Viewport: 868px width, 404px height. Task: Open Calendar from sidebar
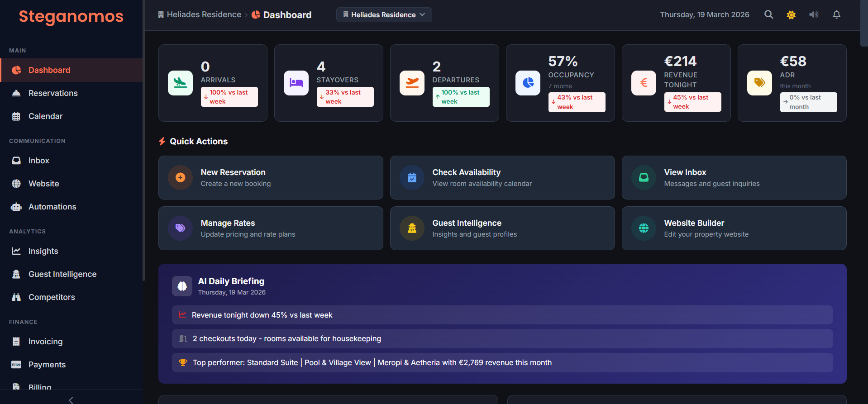pos(72,116)
